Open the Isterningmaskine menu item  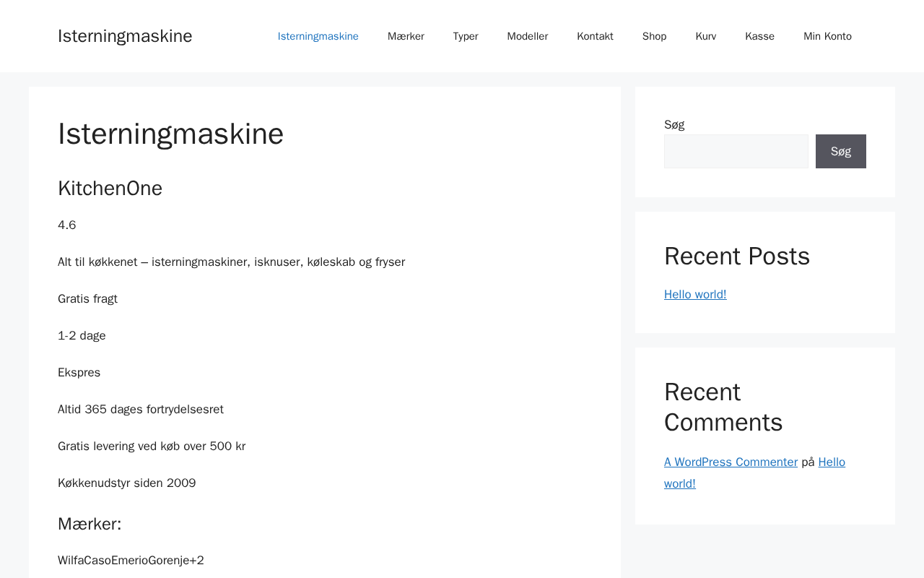tap(318, 36)
